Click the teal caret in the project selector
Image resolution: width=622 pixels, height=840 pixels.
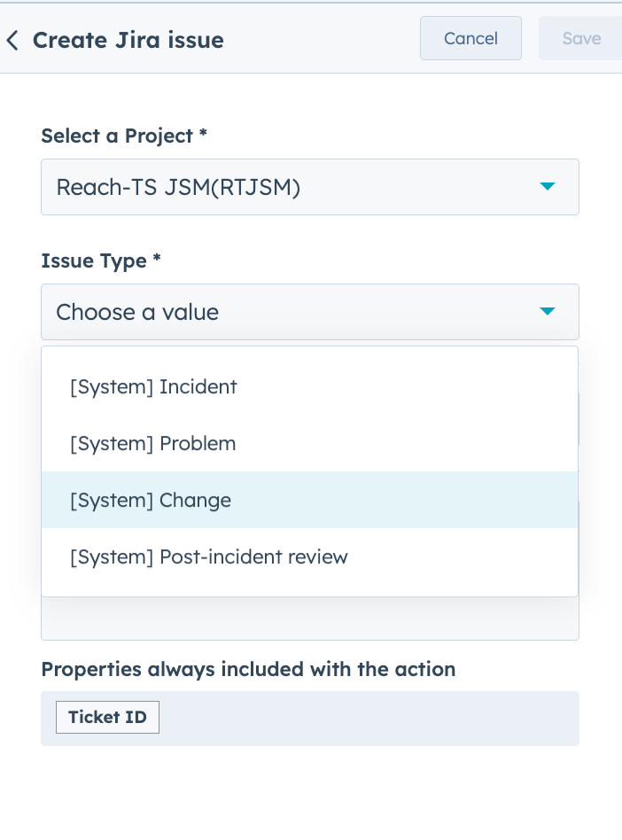(547, 186)
